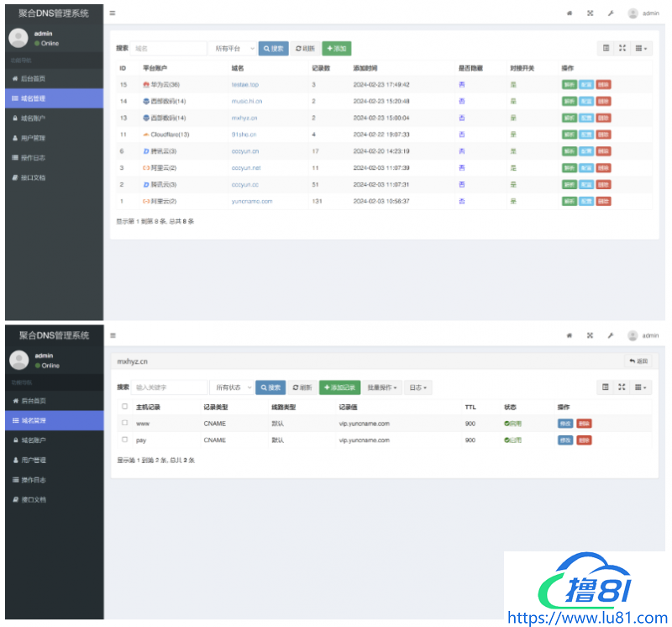Check the select-all box beside 主机记录
The image size is (672, 627).
coord(125,407)
